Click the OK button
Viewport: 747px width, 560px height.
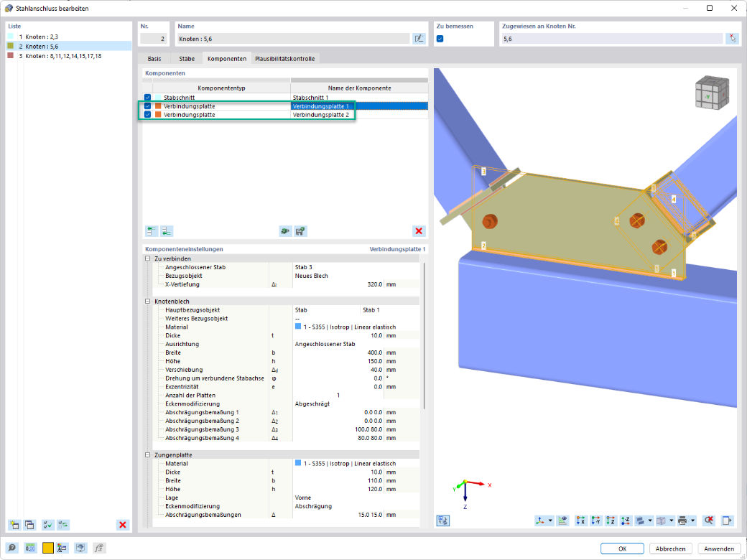[x=622, y=549]
